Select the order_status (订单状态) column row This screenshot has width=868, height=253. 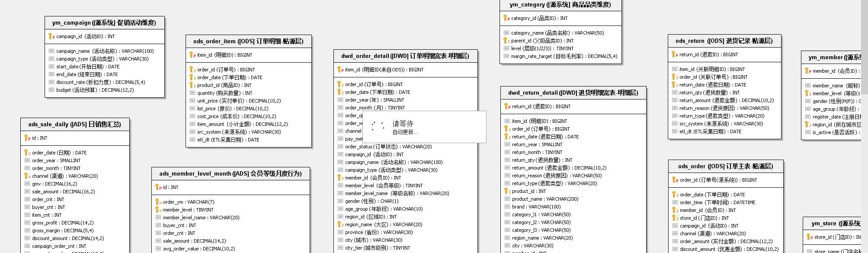pyautogui.click(x=406, y=147)
